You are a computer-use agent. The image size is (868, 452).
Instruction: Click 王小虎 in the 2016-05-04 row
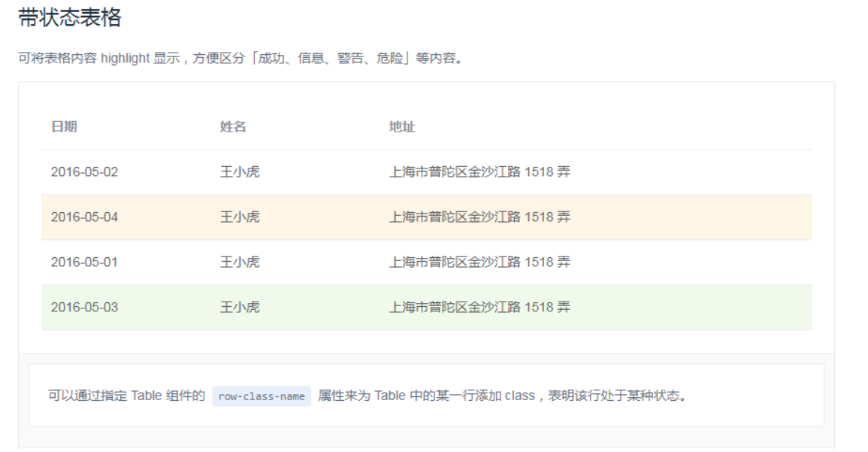coord(240,217)
